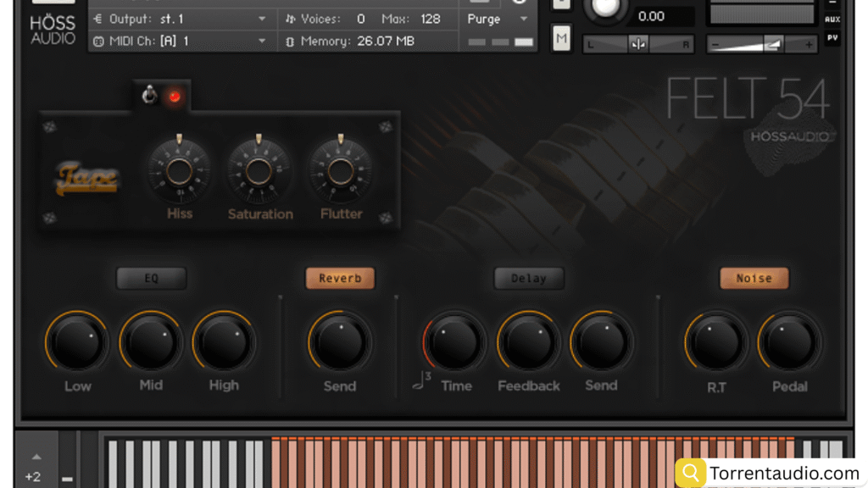Screen dimensions: 868x488
Task: Click the Tape logo
Action: (87, 178)
